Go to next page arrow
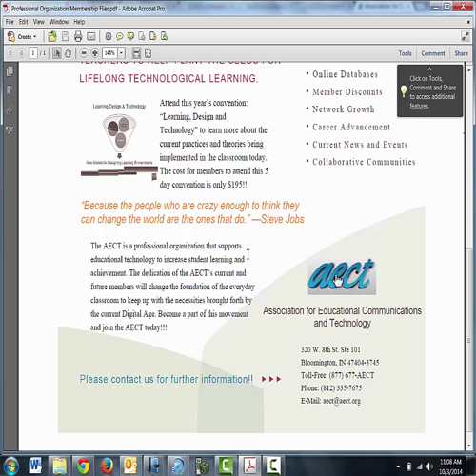The image size is (476, 476). pos(21,53)
